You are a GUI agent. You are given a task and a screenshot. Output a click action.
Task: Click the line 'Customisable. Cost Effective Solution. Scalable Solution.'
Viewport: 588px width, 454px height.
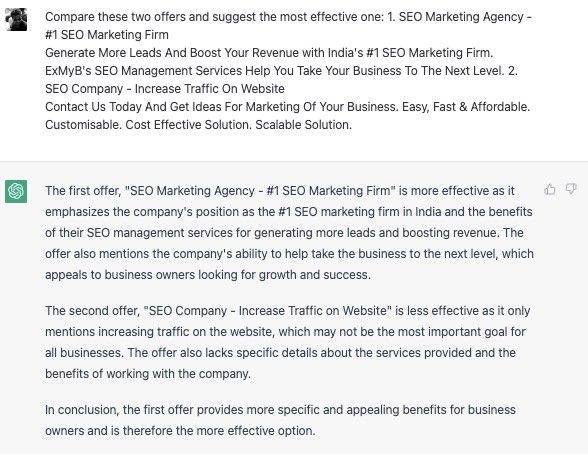coord(198,125)
